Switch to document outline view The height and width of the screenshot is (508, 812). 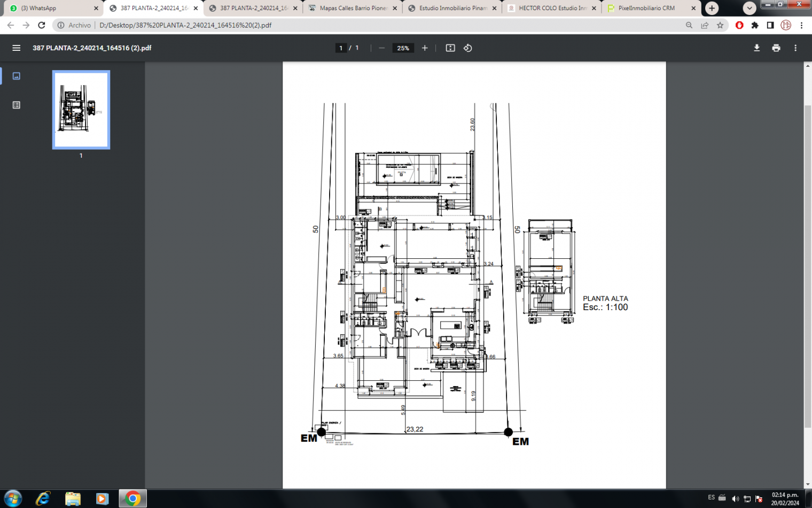[17, 105]
